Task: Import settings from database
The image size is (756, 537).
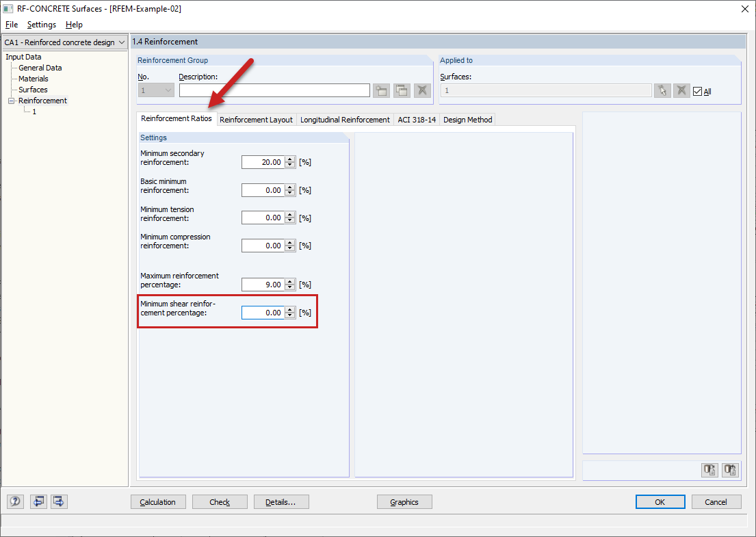Action: click(729, 470)
